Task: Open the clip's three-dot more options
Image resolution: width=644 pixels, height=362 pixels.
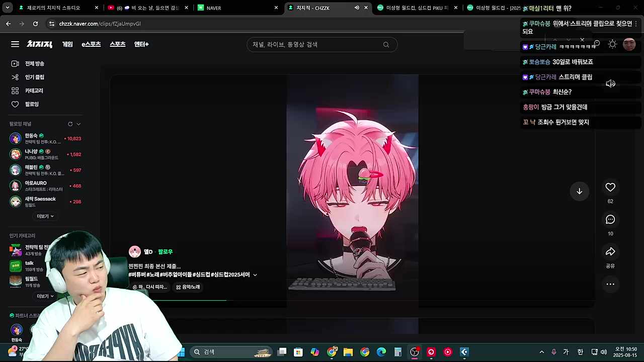Action: pos(610,284)
